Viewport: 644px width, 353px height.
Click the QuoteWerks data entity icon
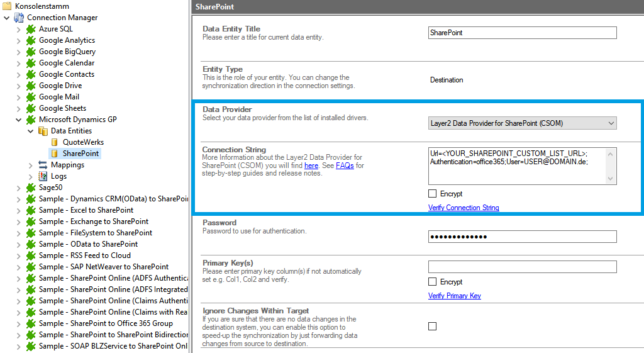(x=54, y=142)
